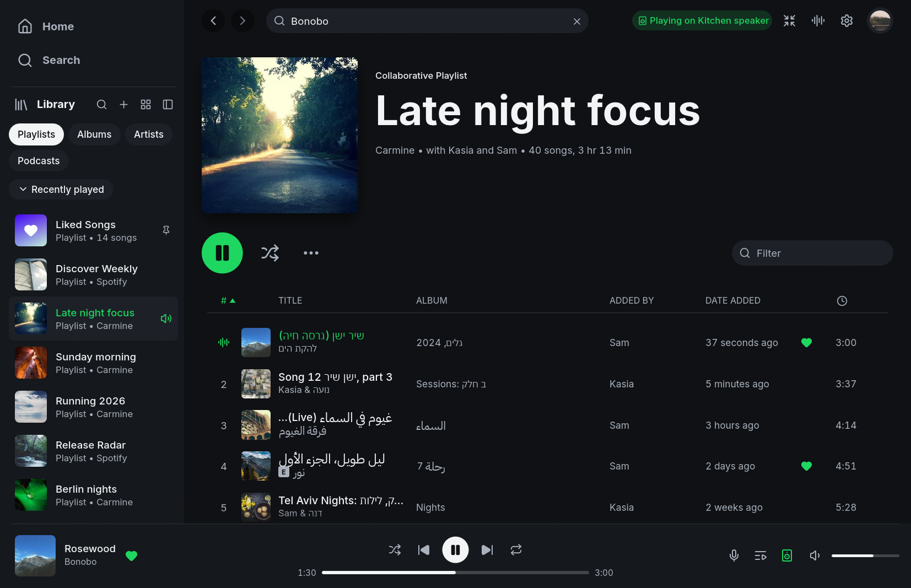Sort by duration clock icon

tap(842, 301)
